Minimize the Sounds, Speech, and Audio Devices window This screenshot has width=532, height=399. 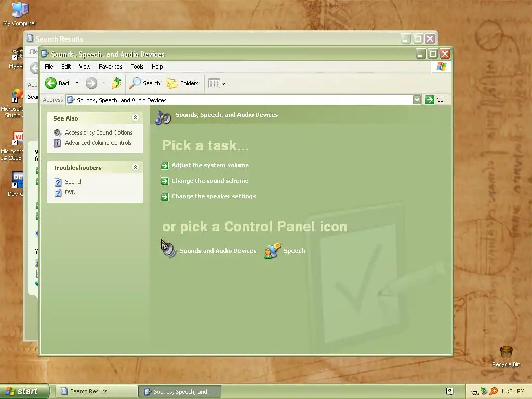point(421,54)
